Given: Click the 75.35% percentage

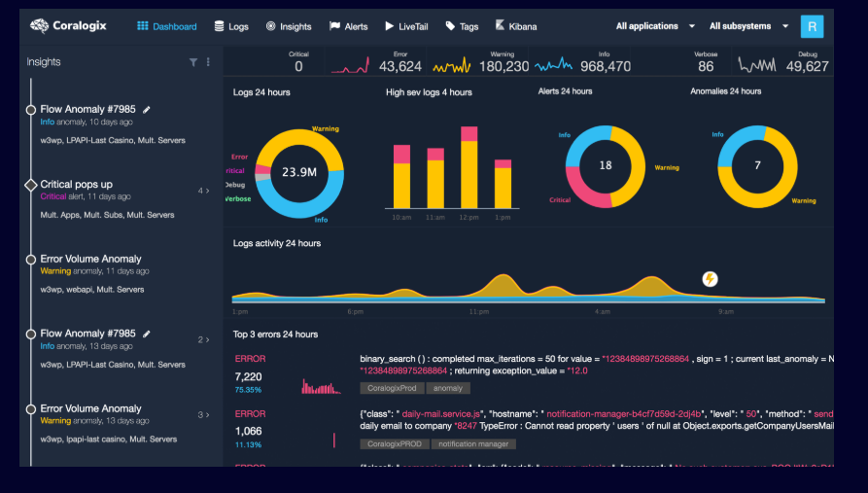Looking at the screenshot, I should click(248, 390).
